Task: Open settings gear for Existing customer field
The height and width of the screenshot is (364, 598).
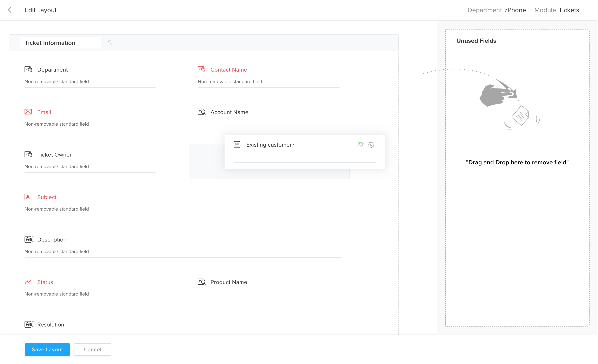Action: [x=371, y=145]
